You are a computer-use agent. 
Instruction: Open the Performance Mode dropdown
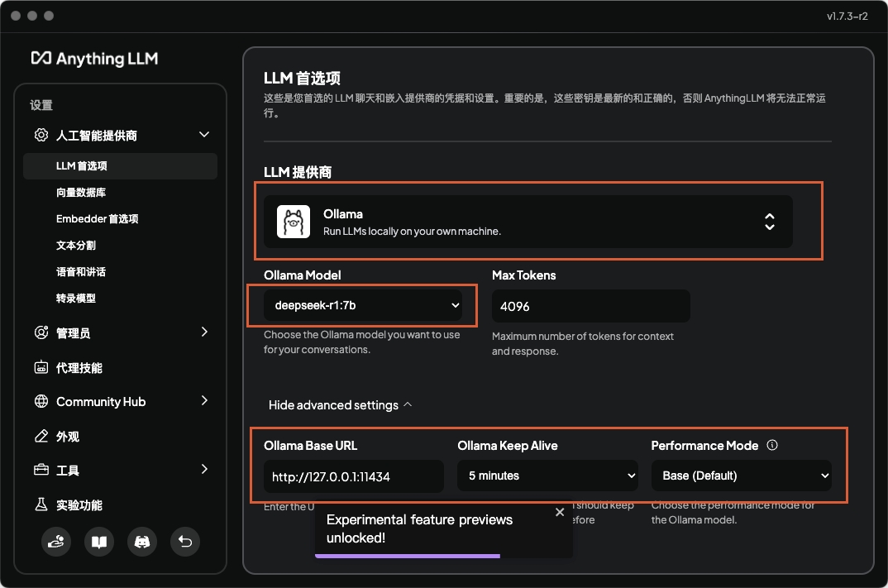(742, 476)
